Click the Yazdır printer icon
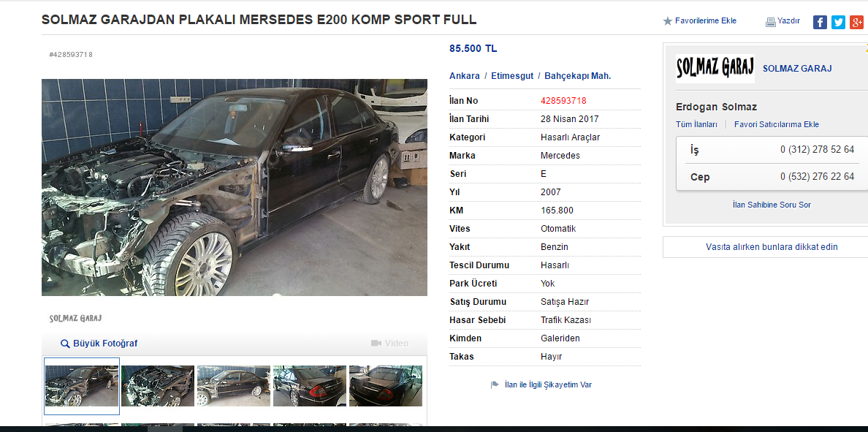Image resolution: width=868 pixels, height=432 pixels. pos(771,22)
